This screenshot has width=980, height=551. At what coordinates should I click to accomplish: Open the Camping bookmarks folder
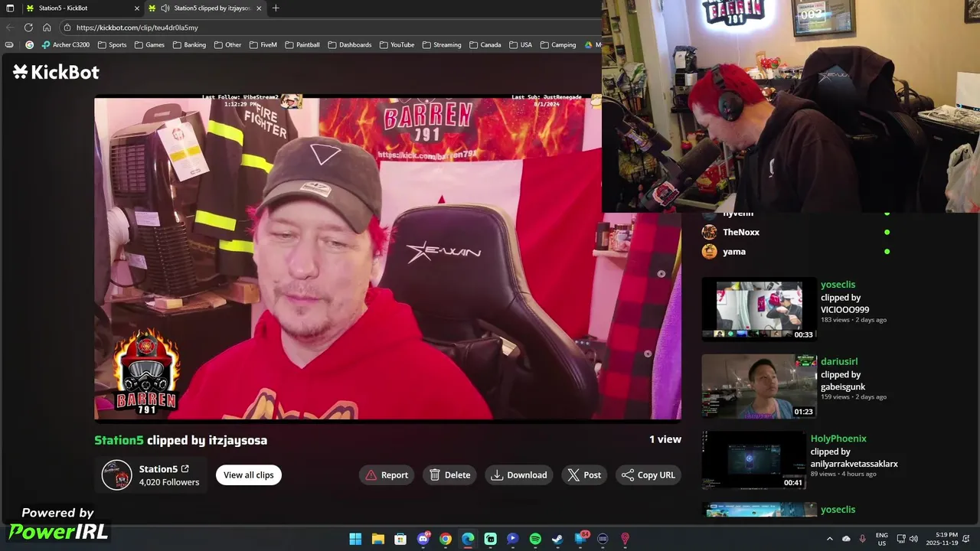coord(557,45)
